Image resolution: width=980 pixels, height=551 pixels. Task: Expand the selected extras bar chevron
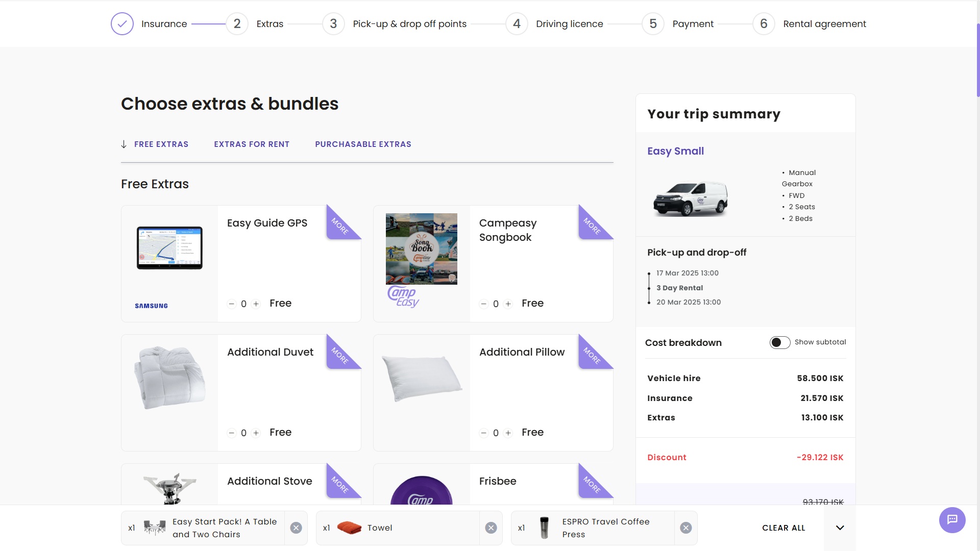[x=840, y=528]
